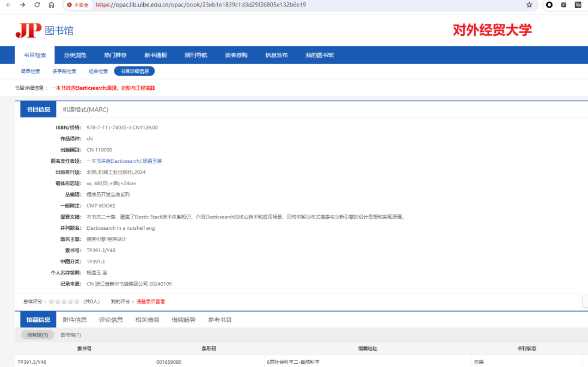Click the CMP BOOKS note text

pos(101,206)
